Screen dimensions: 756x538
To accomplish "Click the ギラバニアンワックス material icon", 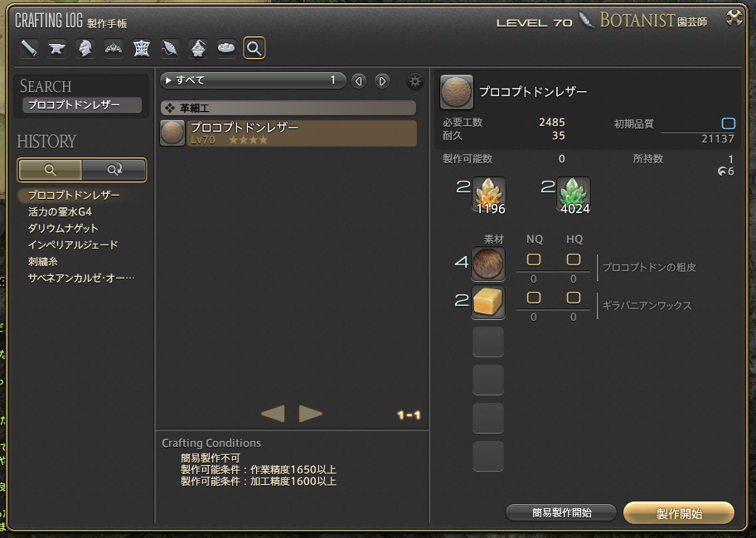I will (488, 302).
